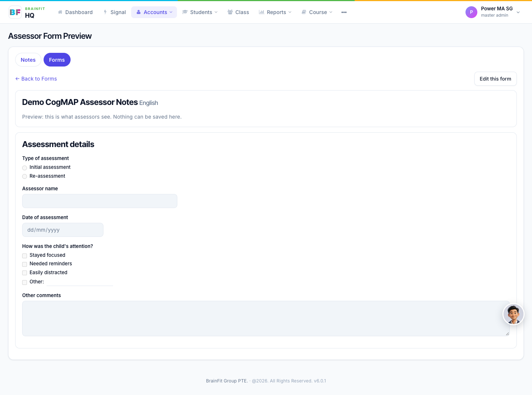Click the 'Assessment details' section heading

pos(58,144)
